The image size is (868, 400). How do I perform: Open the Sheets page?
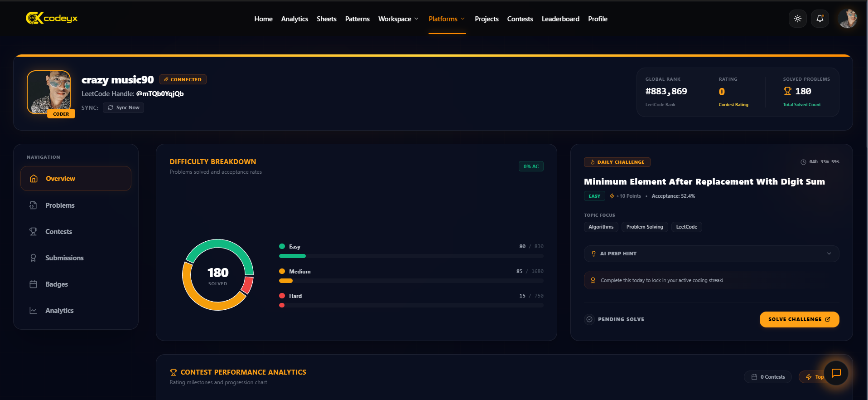(326, 19)
